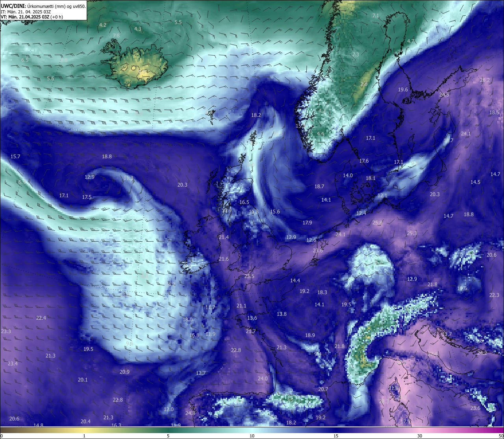
Task: Click the 24.0 value over the Pyrenees
Action: (263, 379)
